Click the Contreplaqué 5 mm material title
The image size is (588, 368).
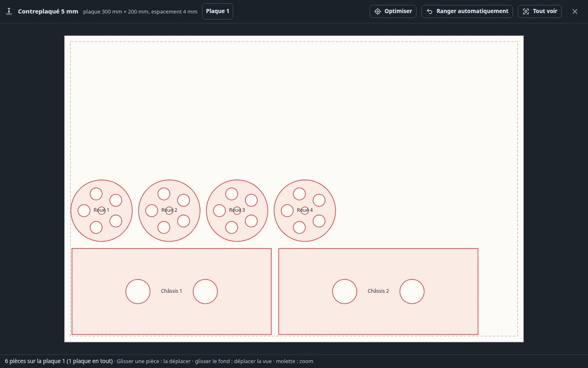pyautogui.click(x=48, y=11)
